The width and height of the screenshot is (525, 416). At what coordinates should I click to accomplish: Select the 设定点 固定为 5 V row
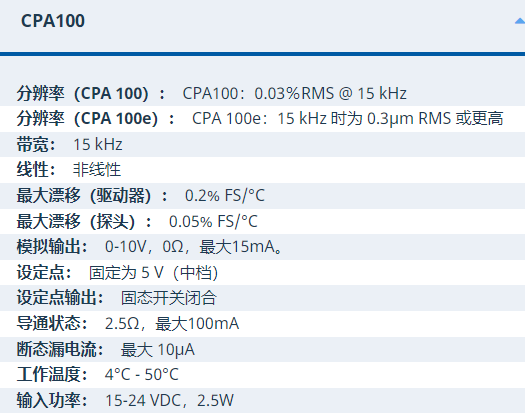pos(262,273)
